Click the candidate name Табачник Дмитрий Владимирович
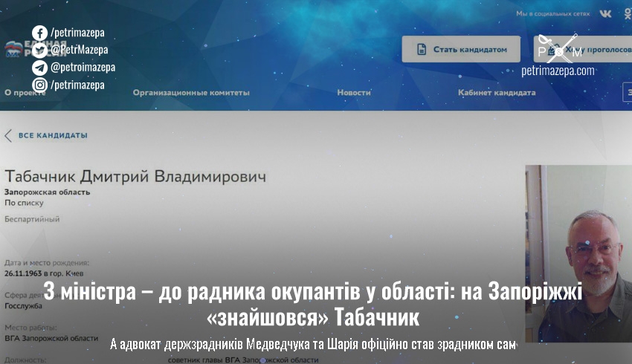The width and height of the screenshot is (632, 364). (x=135, y=177)
